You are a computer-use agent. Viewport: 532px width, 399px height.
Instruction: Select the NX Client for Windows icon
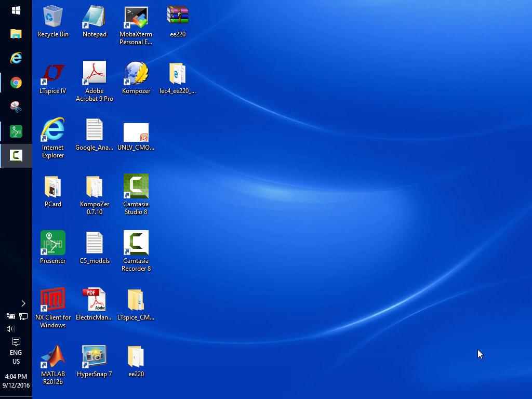[53, 300]
